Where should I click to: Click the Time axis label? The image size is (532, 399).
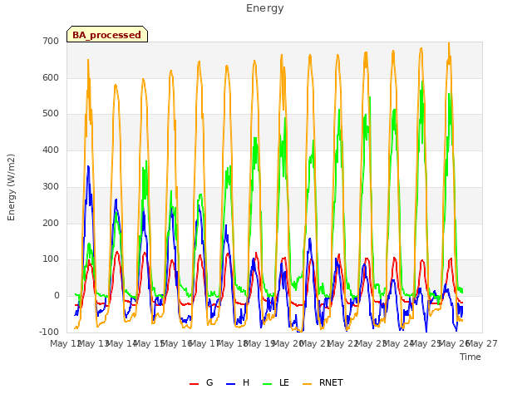(470, 357)
